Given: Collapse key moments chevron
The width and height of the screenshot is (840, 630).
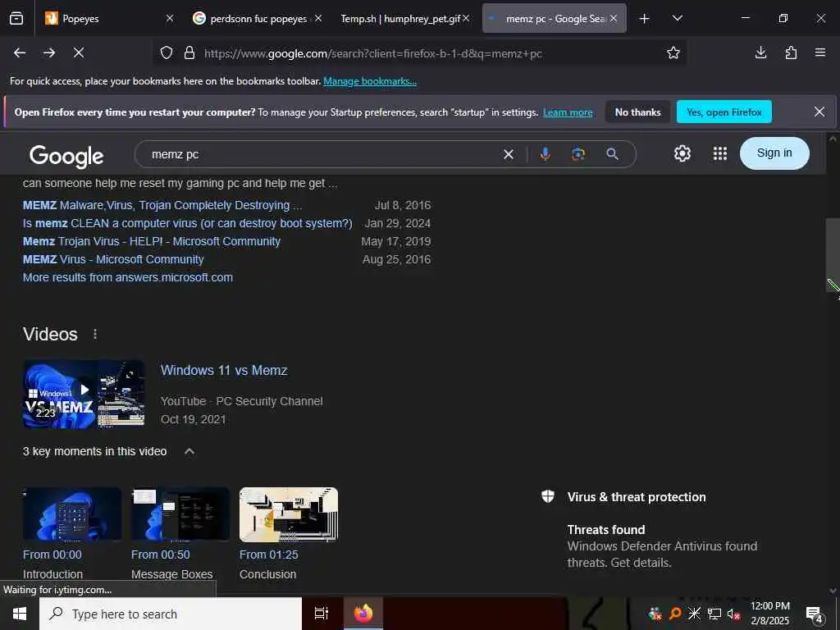Looking at the screenshot, I should 189,452.
